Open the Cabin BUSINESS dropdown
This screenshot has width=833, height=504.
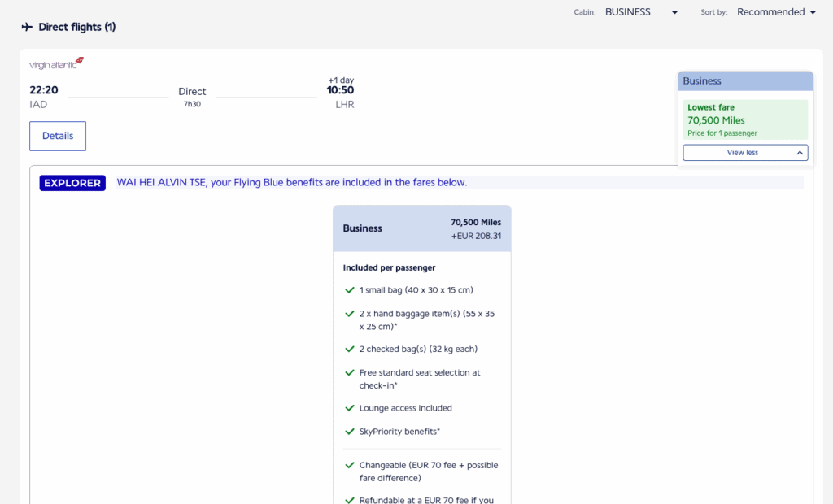click(641, 12)
